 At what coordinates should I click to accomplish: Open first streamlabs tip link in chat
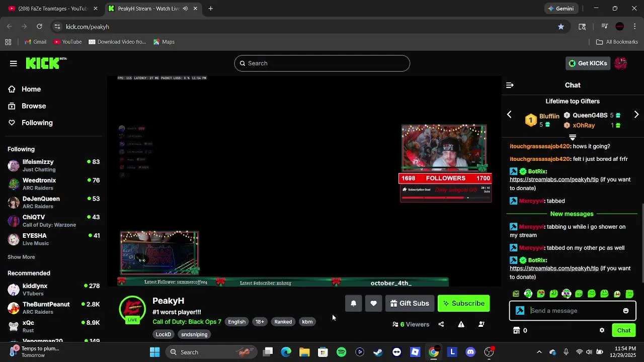click(554, 179)
